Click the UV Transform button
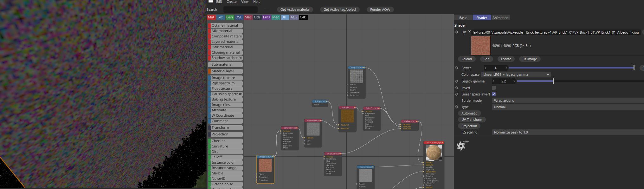This screenshot has height=189, width=644. (472, 120)
